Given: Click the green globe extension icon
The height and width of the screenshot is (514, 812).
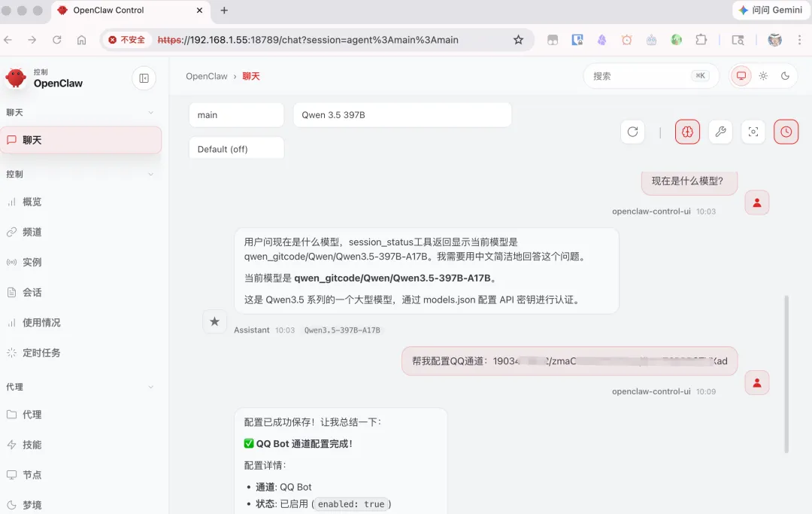Looking at the screenshot, I should click(x=677, y=40).
